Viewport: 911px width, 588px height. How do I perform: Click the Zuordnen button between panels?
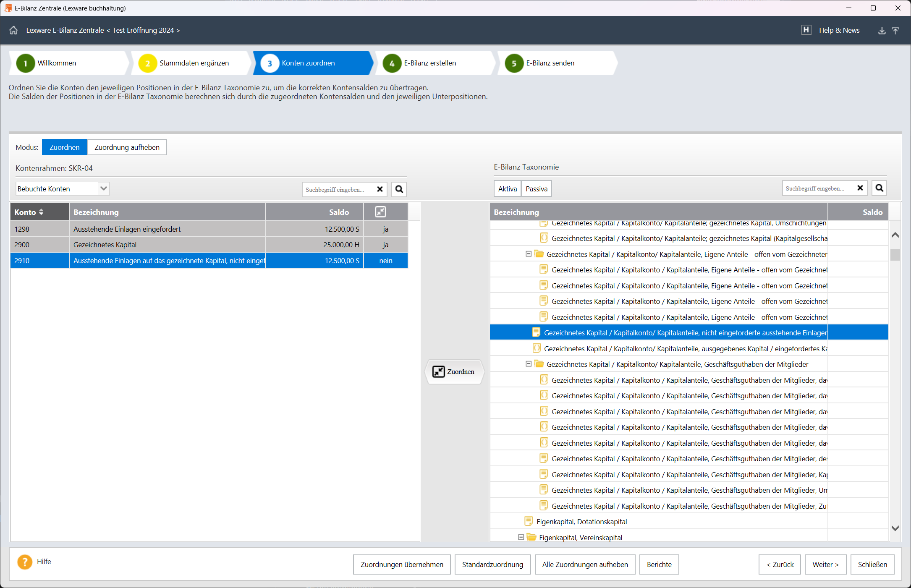click(x=454, y=372)
